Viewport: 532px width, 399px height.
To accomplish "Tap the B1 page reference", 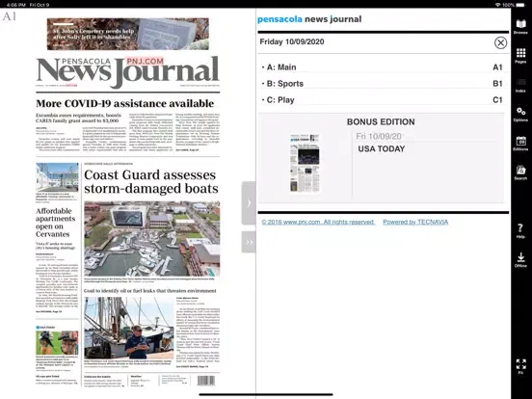I will pyautogui.click(x=497, y=84).
